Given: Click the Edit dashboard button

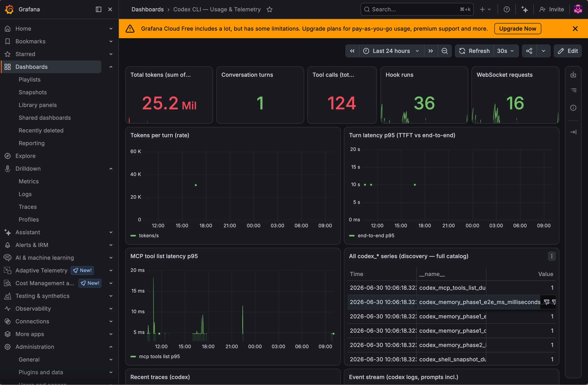Looking at the screenshot, I should click(x=568, y=51).
